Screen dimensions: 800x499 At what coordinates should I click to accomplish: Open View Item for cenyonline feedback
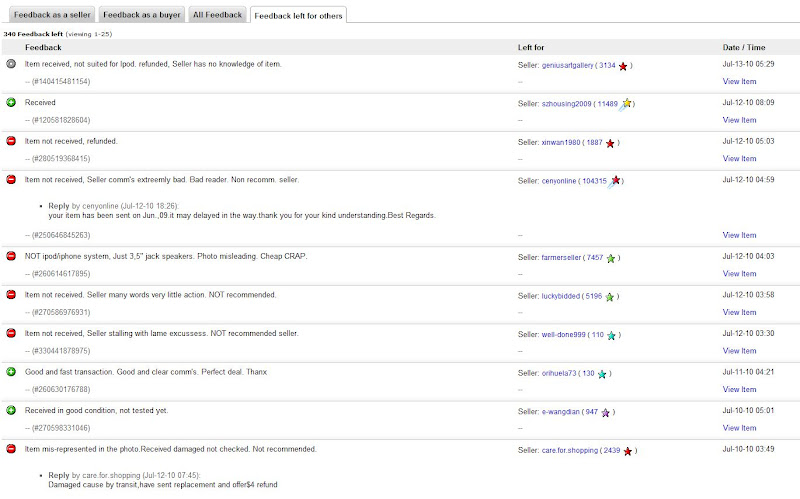click(739, 235)
